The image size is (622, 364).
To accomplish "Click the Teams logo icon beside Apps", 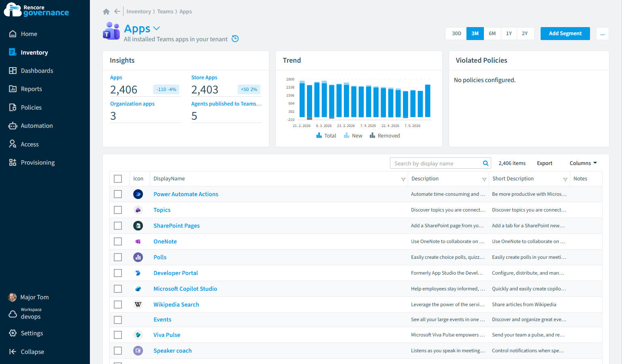I will coord(111,31).
